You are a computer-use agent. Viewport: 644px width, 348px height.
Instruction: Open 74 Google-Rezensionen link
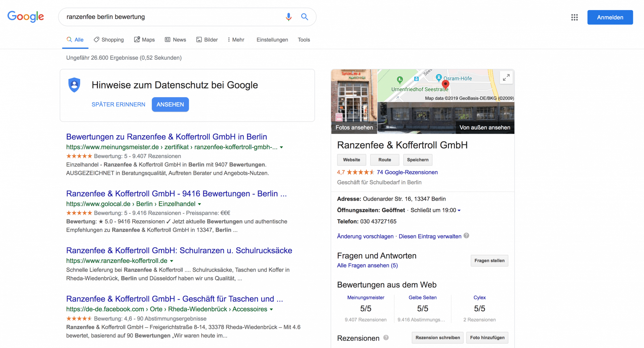coord(407,172)
